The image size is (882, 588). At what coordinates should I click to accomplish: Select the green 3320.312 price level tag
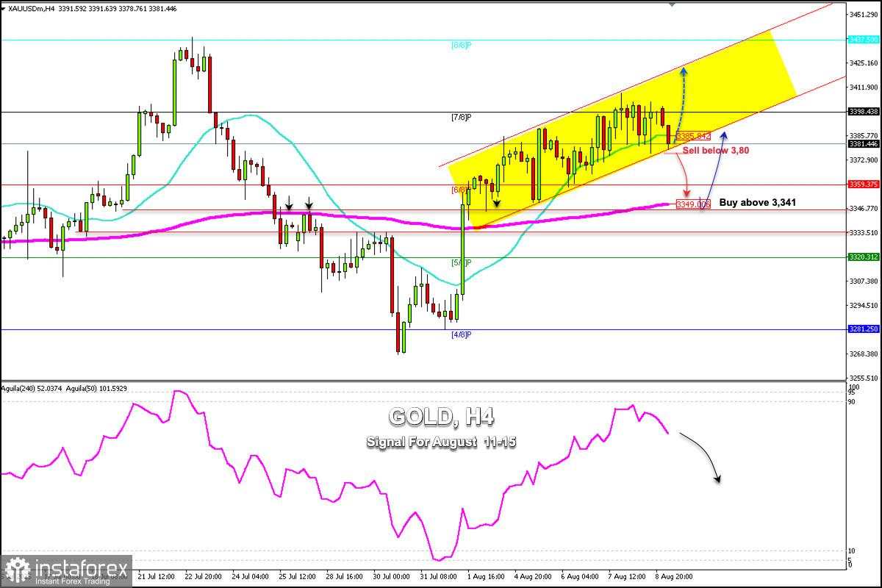click(863, 257)
